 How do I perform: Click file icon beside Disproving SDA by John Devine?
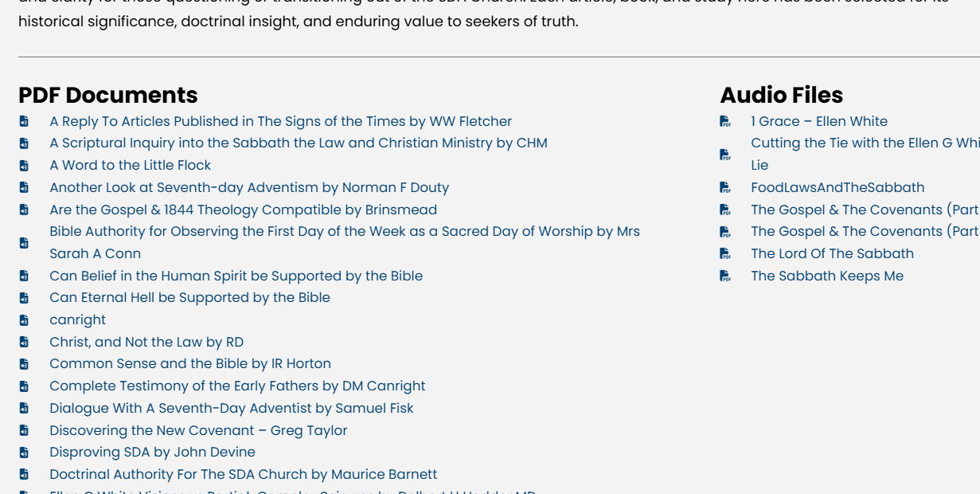24,453
